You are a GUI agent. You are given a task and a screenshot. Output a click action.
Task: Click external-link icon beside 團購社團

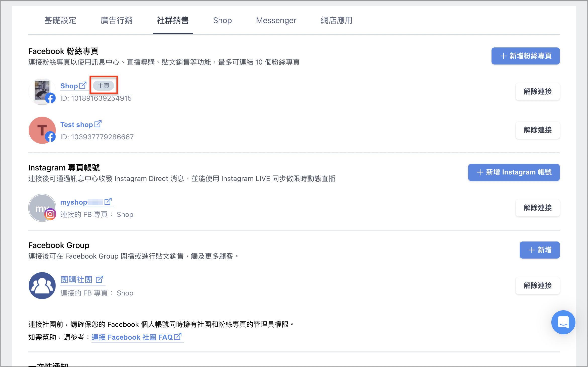pyautogui.click(x=100, y=279)
